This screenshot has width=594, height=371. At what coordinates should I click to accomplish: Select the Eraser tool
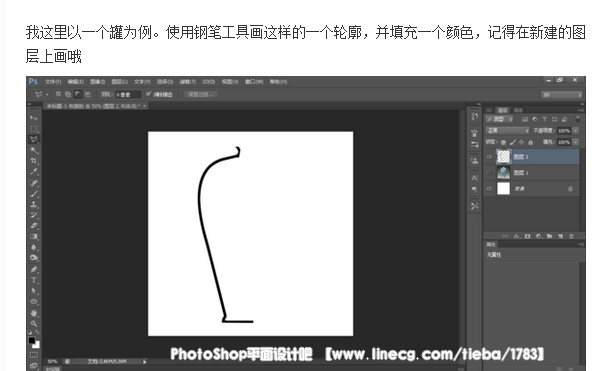point(34,225)
